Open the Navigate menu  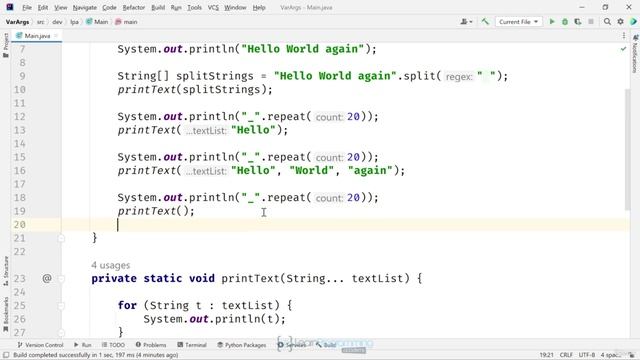pos(84,7)
